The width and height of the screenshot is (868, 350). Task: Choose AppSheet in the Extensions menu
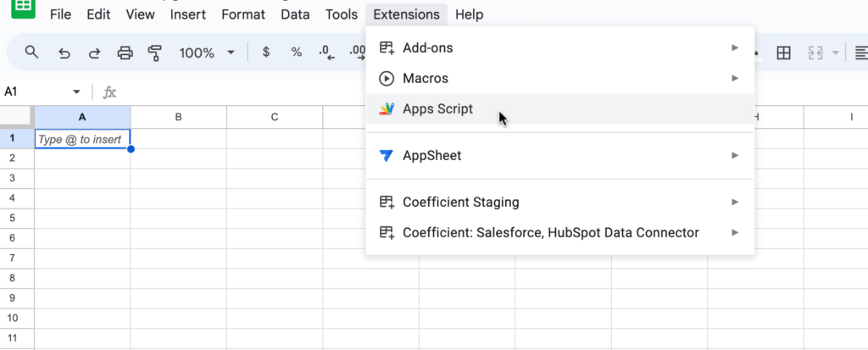click(x=559, y=156)
